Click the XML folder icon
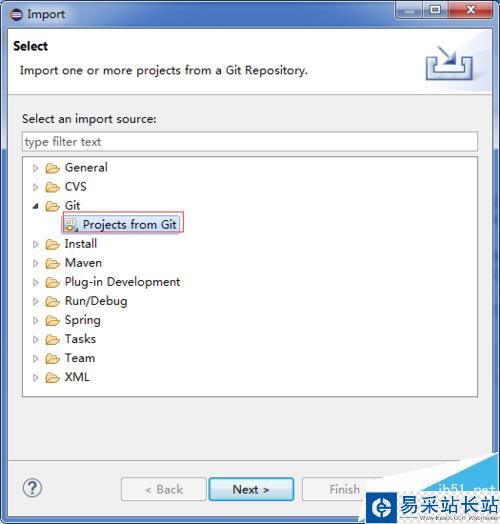The width and height of the screenshot is (500, 524). tap(52, 377)
